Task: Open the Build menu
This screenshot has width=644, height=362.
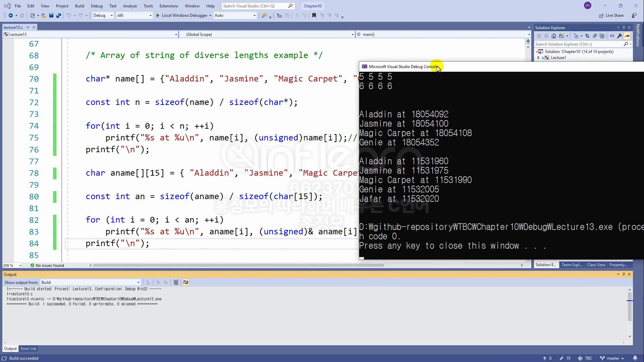Action: pyautogui.click(x=79, y=6)
